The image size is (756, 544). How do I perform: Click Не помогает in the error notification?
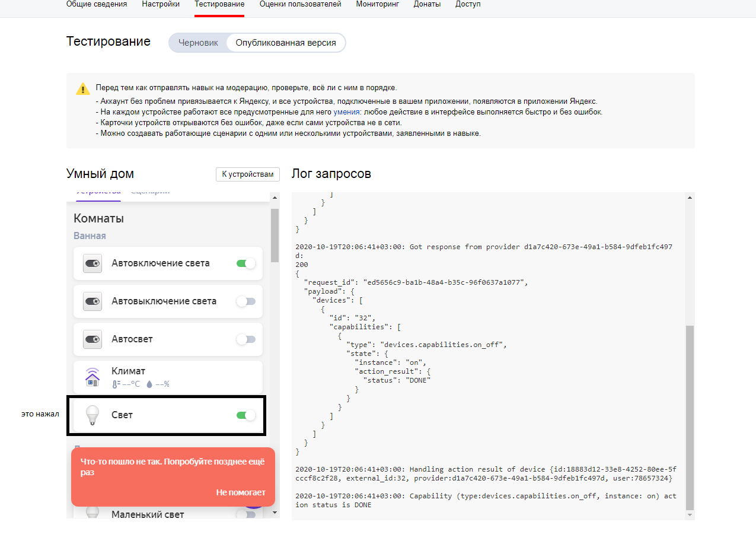[241, 492]
